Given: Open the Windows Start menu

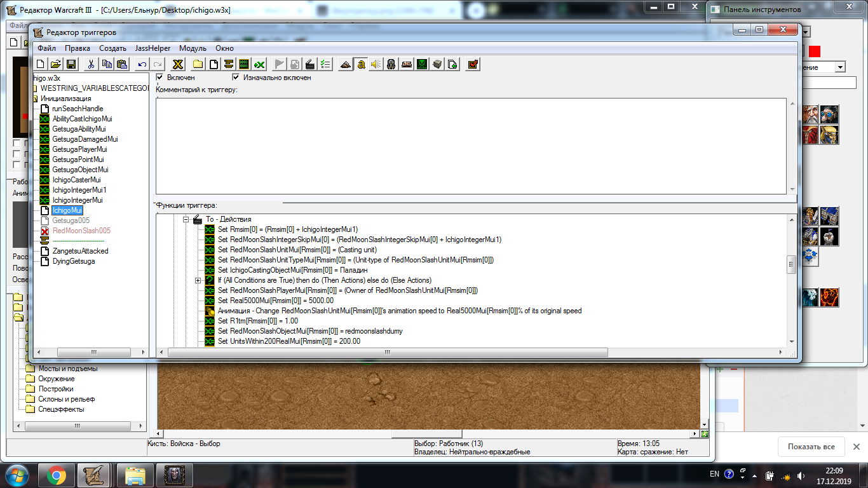Looking at the screenshot, I should (x=17, y=475).
